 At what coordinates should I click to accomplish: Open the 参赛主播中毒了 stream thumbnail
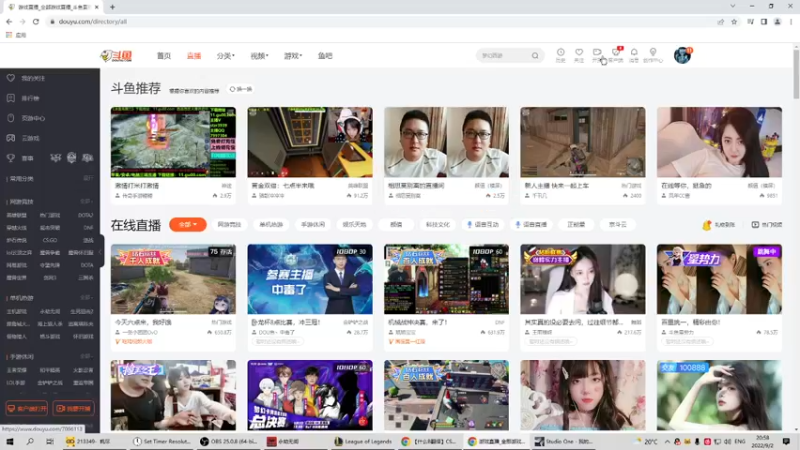[310, 279]
